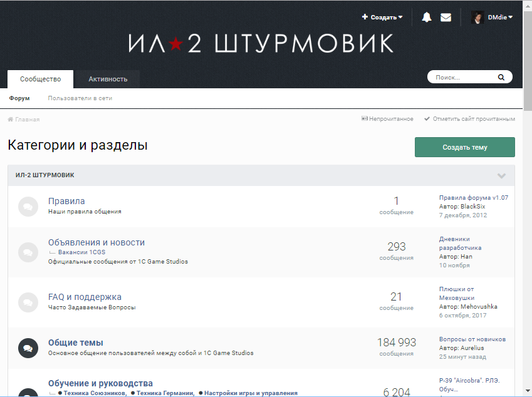
Task: Click the 10 ноября date
Action: click(454, 266)
